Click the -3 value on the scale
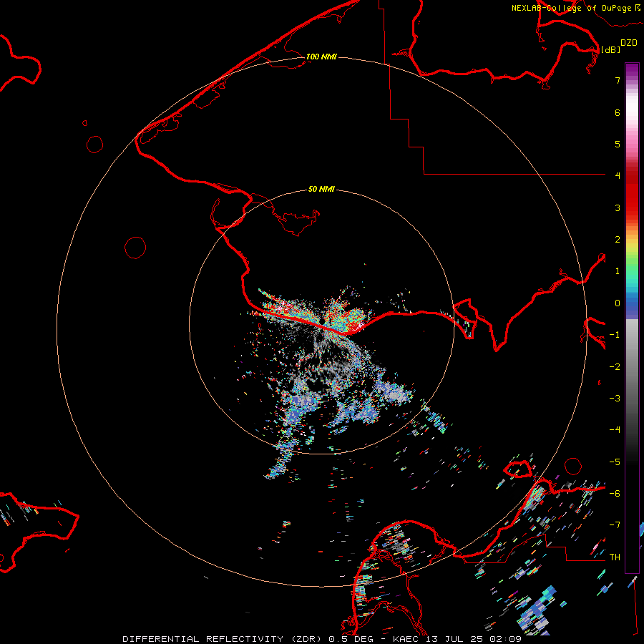 tap(615, 398)
